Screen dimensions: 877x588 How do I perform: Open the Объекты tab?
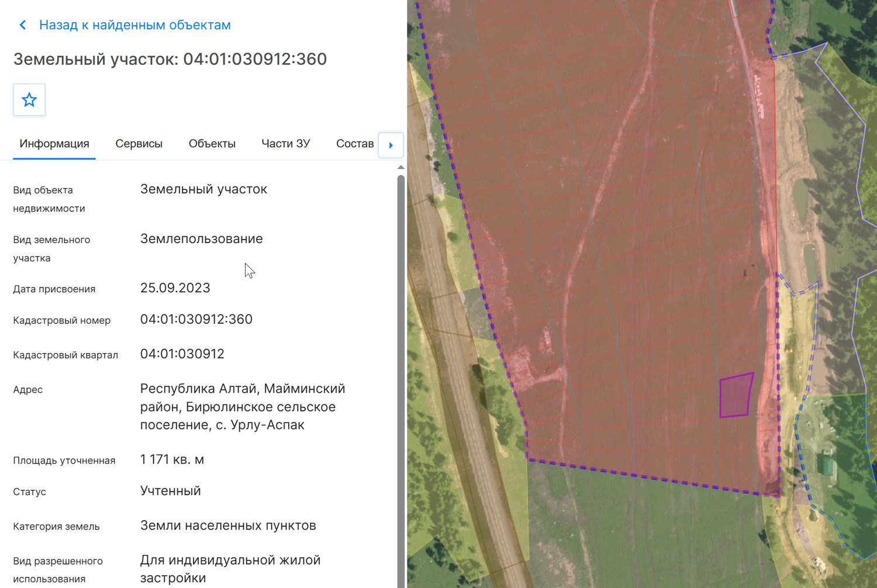click(212, 144)
